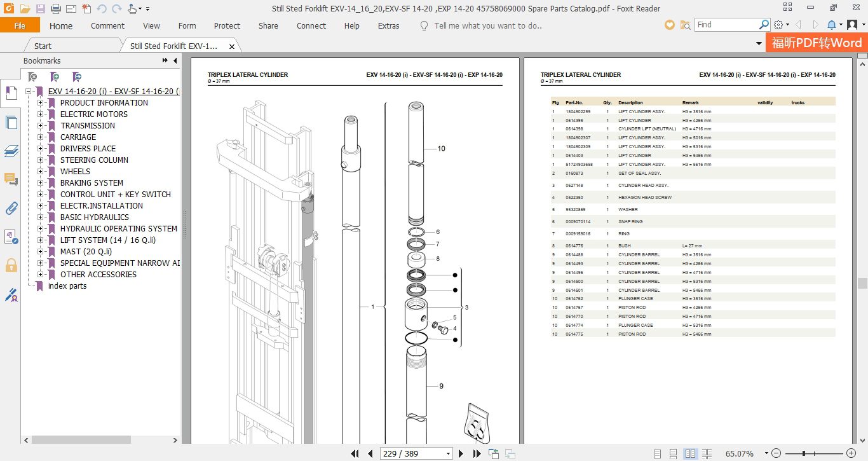Select the index parts bookmark

[67, 286]
